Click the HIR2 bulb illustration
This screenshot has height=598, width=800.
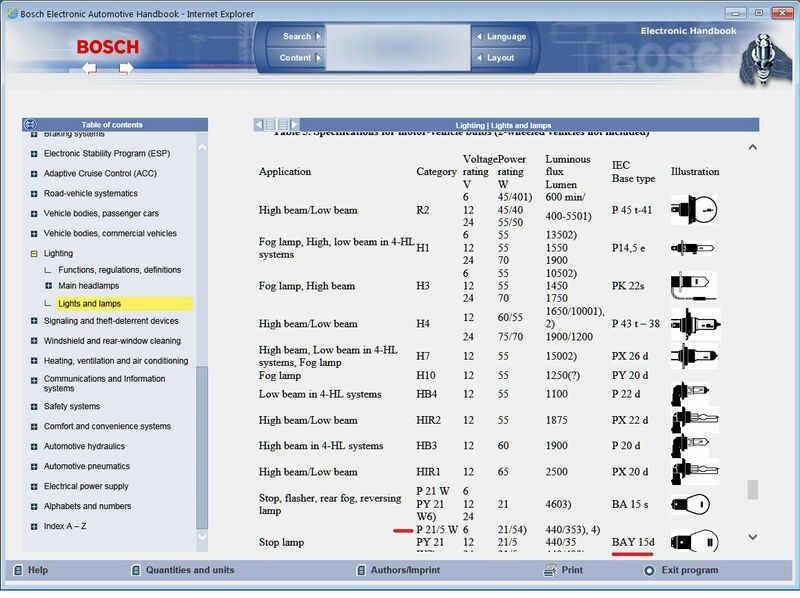[x=695, y=420]
